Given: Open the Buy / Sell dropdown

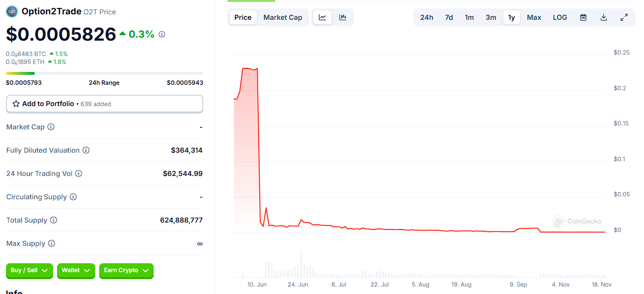Looking at the screenshot, I should 30,270.
